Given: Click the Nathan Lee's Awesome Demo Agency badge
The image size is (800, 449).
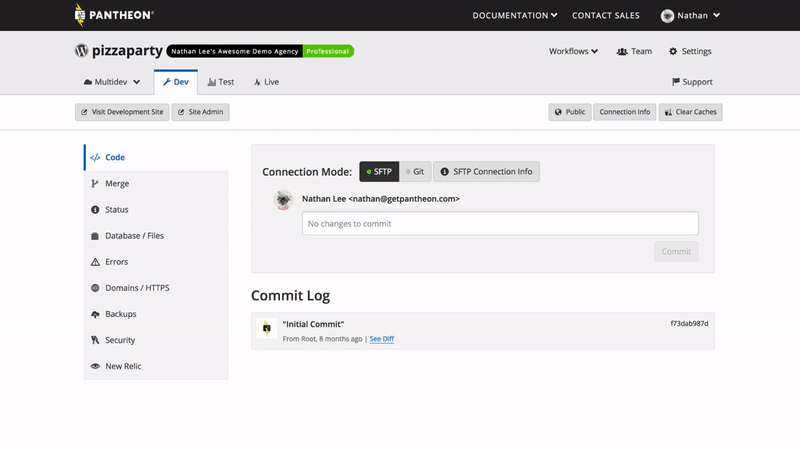Looking at the screenshot, I should coord(235,51).
